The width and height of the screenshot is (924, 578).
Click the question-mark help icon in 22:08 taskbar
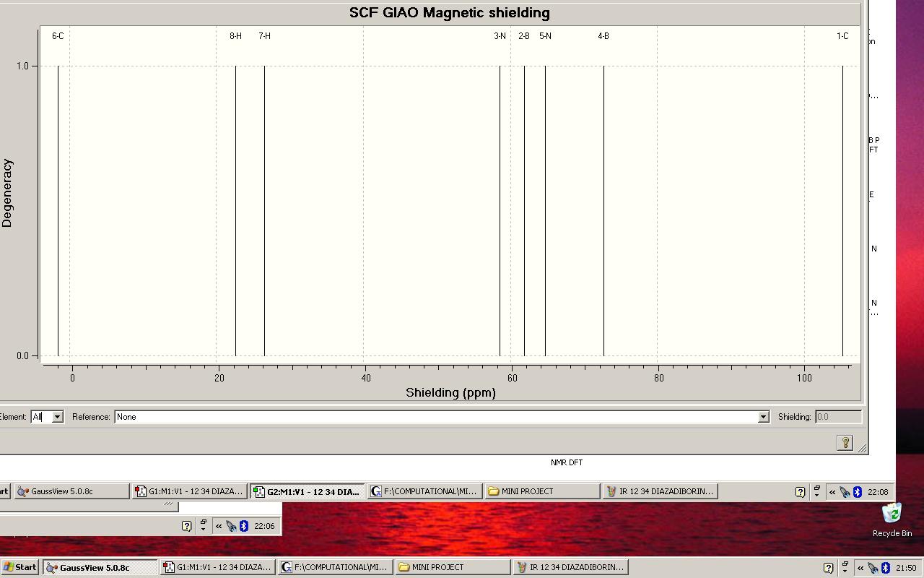coord(800,492)
